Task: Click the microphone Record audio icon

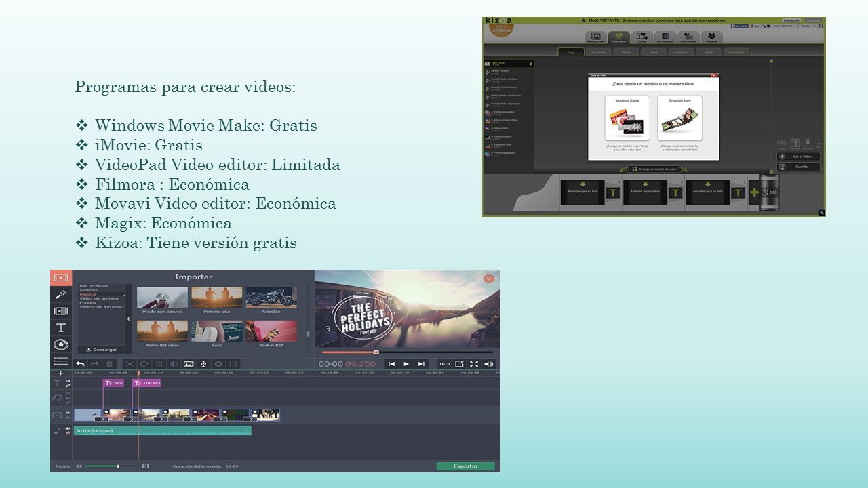Action: click(x=203, y=364)
